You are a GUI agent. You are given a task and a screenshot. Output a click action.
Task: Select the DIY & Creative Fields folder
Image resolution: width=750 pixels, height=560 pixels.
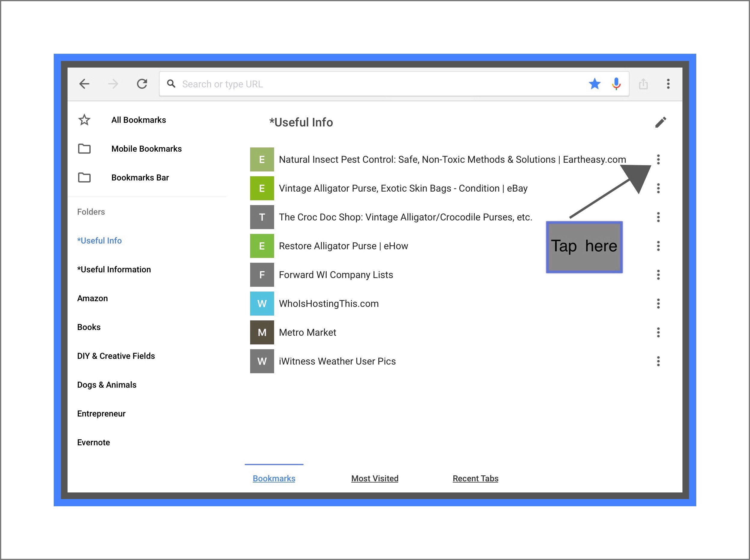click(x=116, y=356)
